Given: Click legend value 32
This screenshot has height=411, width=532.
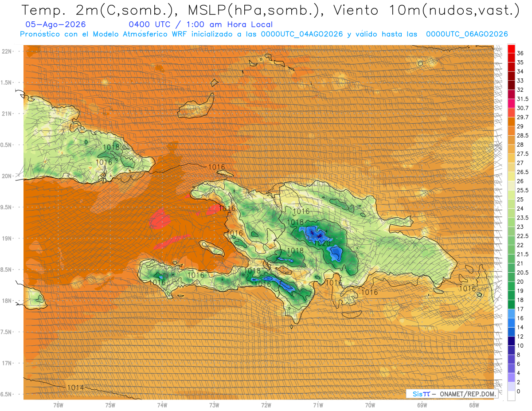Looking at the screenshot, I should coord(520,90).
